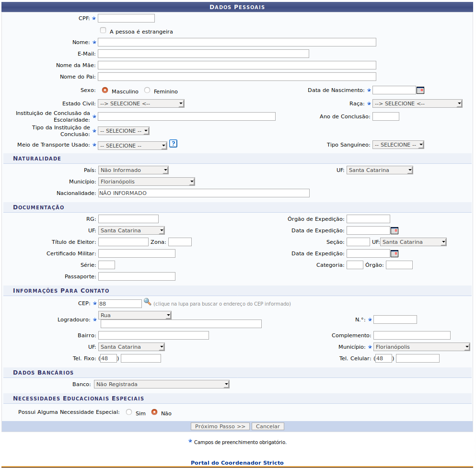This screenshot has height=468, width=476.
Task: Select Masculino radio button
Action: 105,90
